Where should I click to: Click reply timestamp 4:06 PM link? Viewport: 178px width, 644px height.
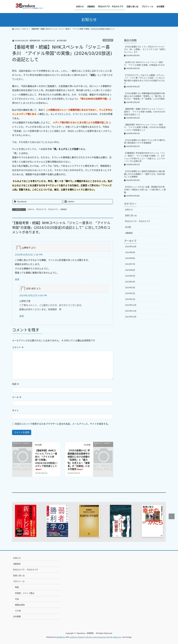[x=33, y=295]
